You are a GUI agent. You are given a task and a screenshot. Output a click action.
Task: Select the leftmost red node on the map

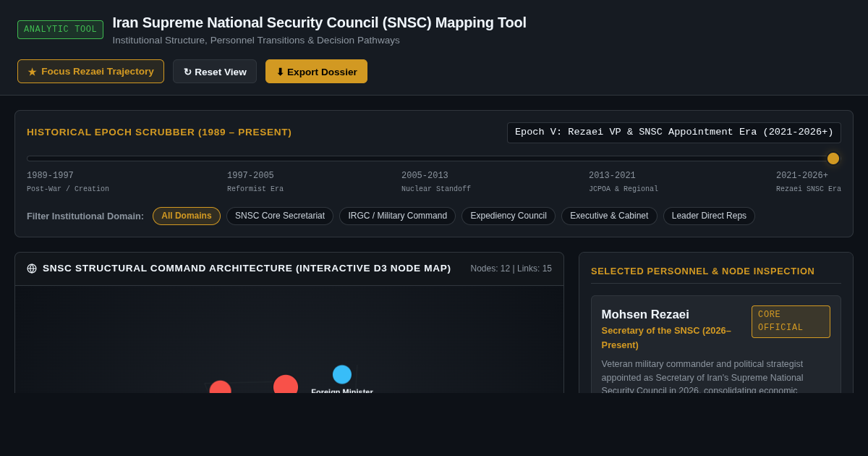coord(220,387)
